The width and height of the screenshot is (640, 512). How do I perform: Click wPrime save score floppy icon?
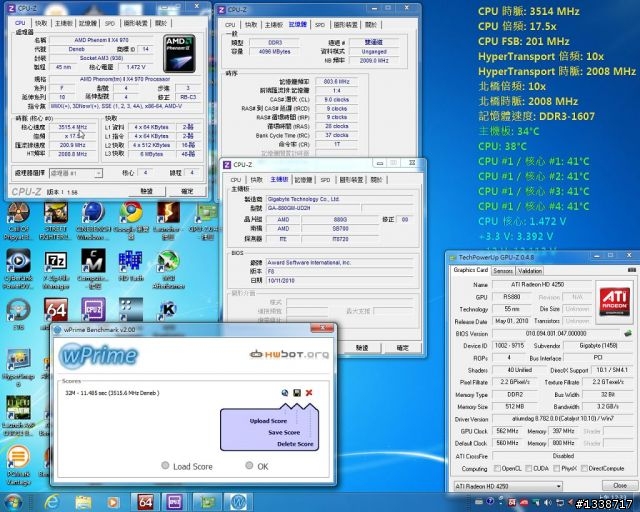pos(297,393)
